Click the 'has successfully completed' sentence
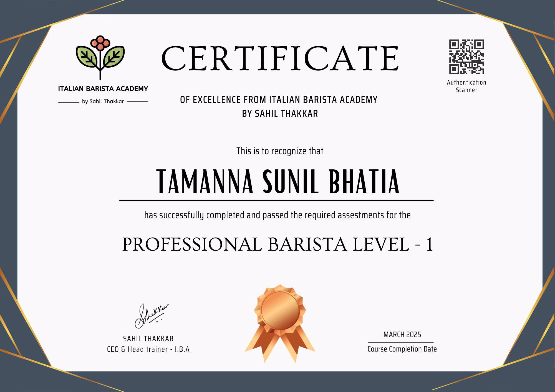This screenshot has width=555, height=392. click(x=277, y=215)
